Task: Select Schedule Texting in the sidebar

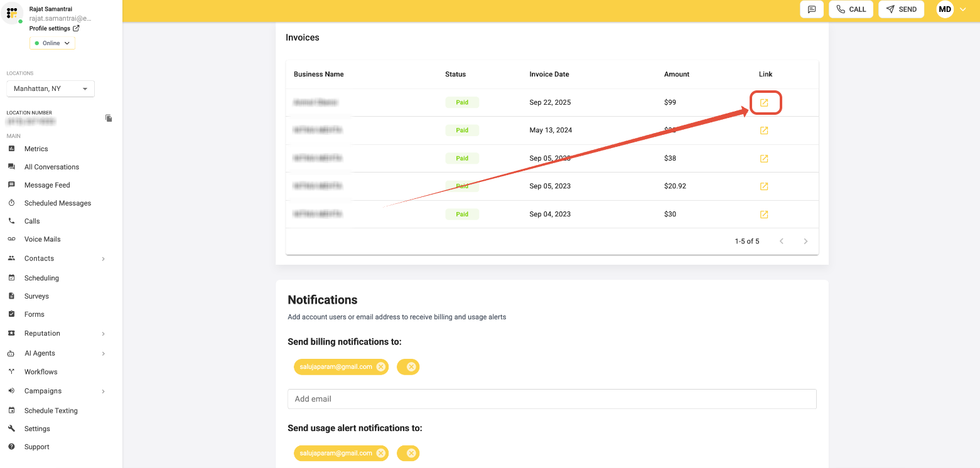Action: [x=51, y=411]
